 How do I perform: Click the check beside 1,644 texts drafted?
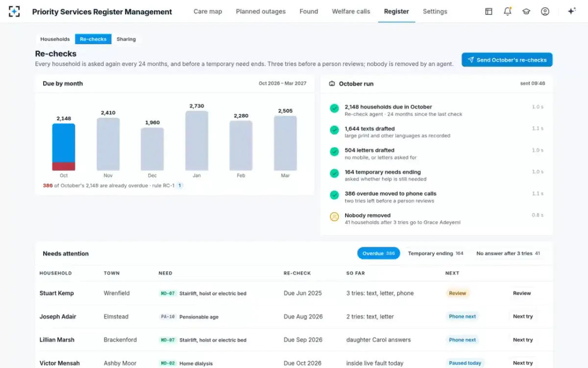334,130
